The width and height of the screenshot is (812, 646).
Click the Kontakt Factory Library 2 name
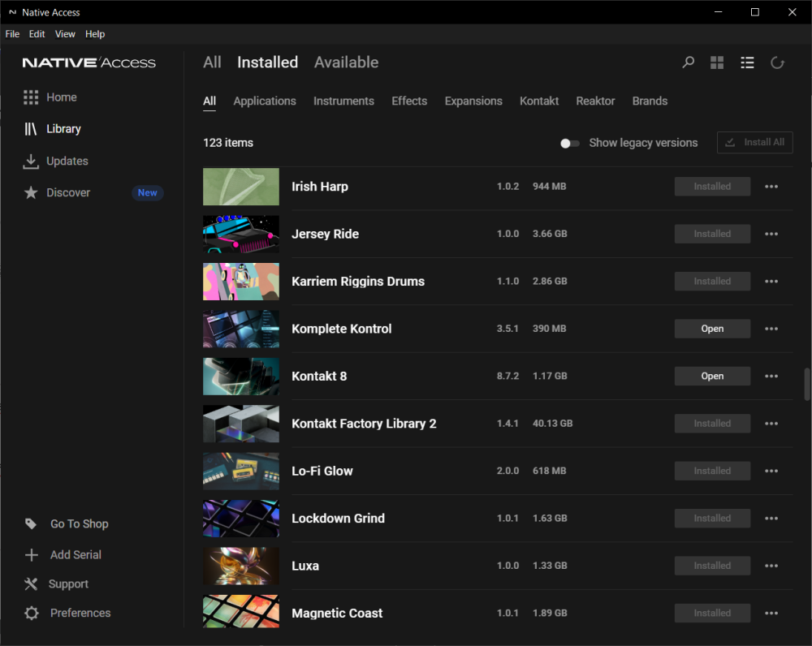(x=364, y=424)
